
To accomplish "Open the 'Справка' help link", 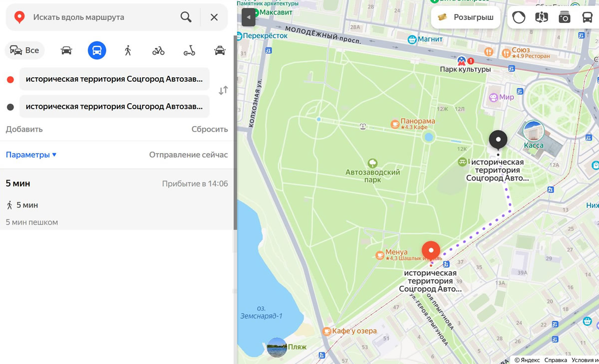I will pyautogui.click(x=556, y=360).
